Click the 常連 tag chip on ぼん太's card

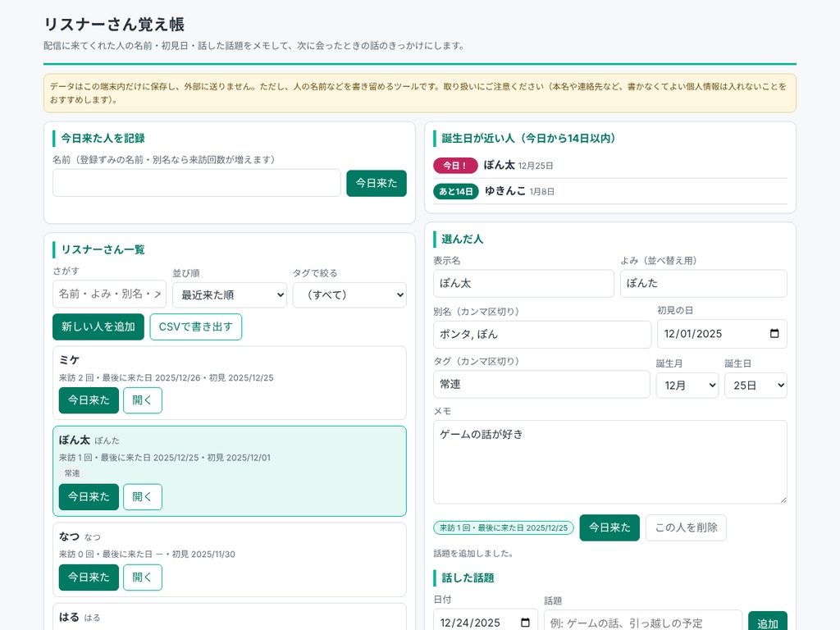(72, 473)
